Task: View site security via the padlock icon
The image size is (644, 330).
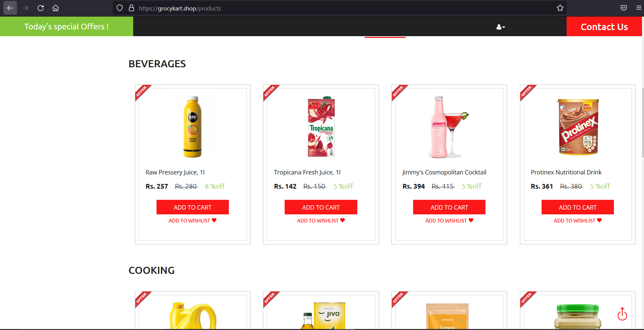Action: click(131, 8)
